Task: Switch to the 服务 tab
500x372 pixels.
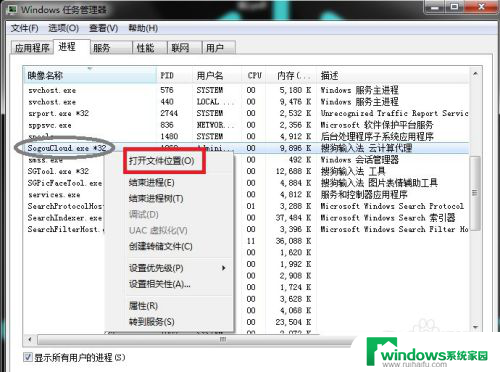Action: (x=111, y=48)
